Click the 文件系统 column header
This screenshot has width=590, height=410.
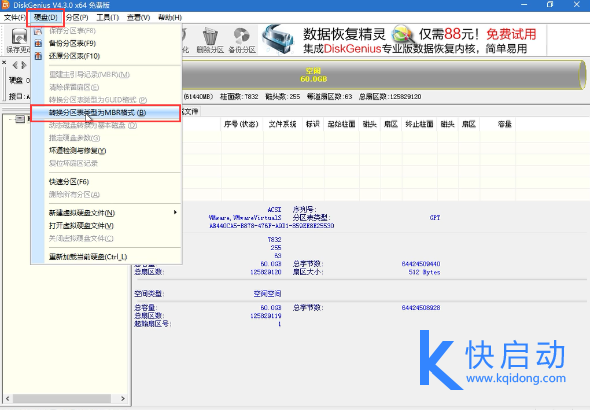pyautogui.click(x=282, y=124)
